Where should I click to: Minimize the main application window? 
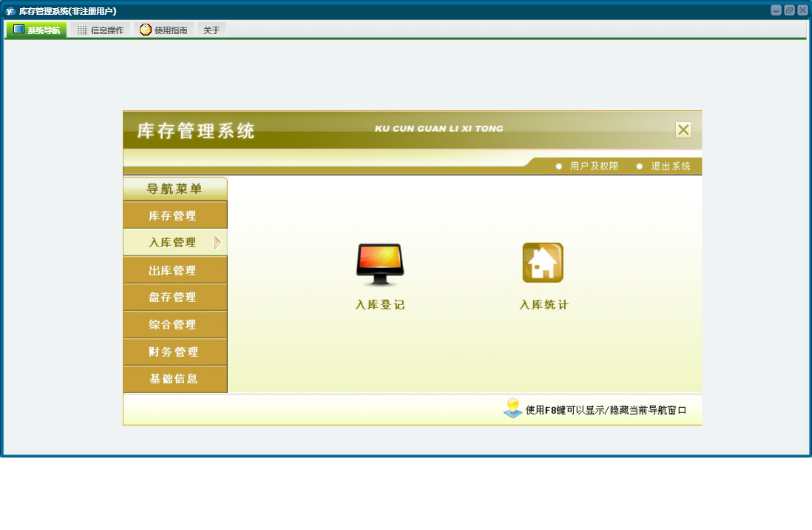coord(776,10)
